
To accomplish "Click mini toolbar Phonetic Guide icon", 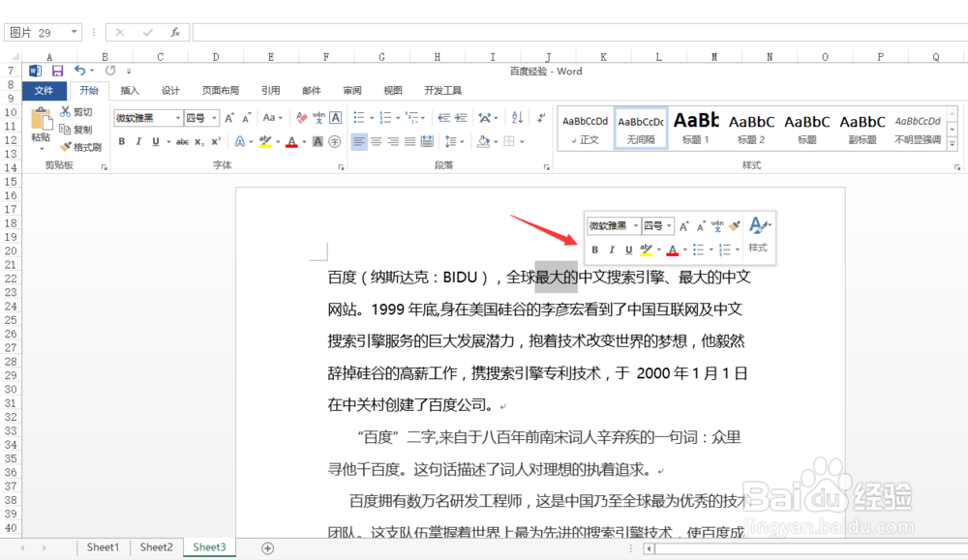I will (x=717, y=225).
